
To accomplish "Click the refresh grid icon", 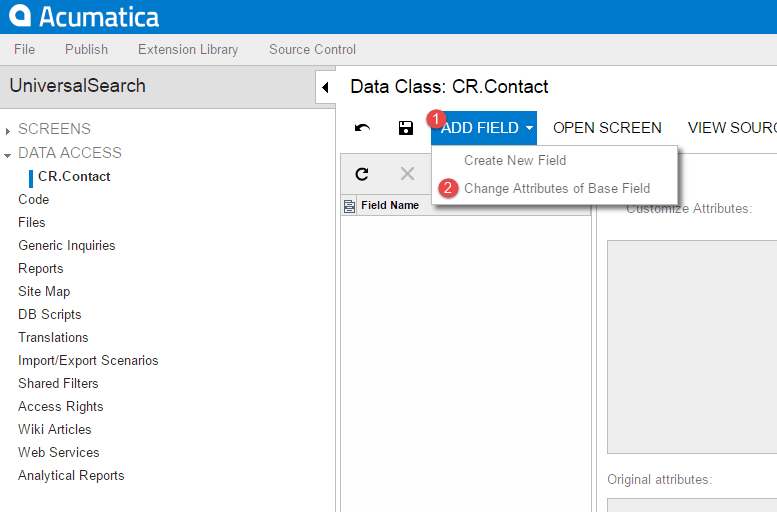I will (362, 173).
